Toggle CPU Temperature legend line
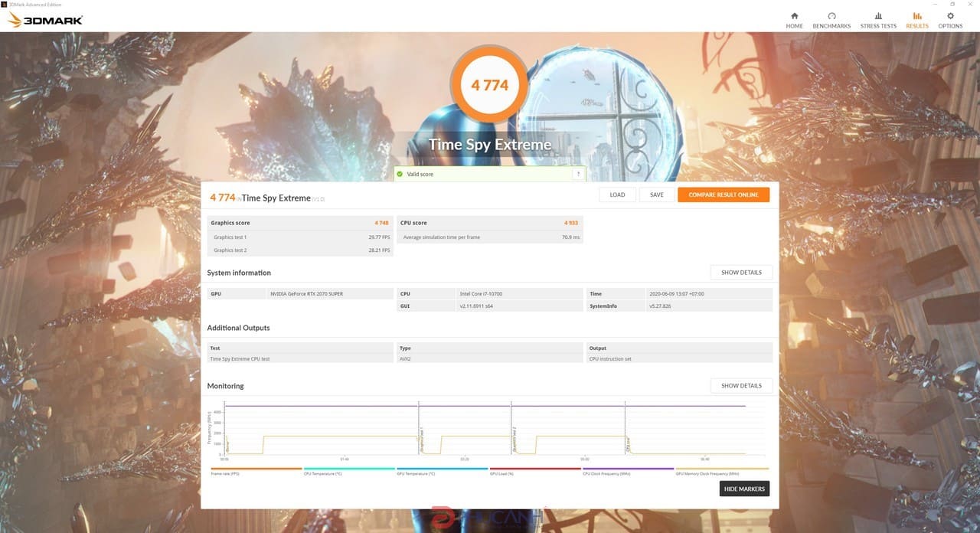Image resolution: width=980 pixels, height=533 pixels. 349,471
